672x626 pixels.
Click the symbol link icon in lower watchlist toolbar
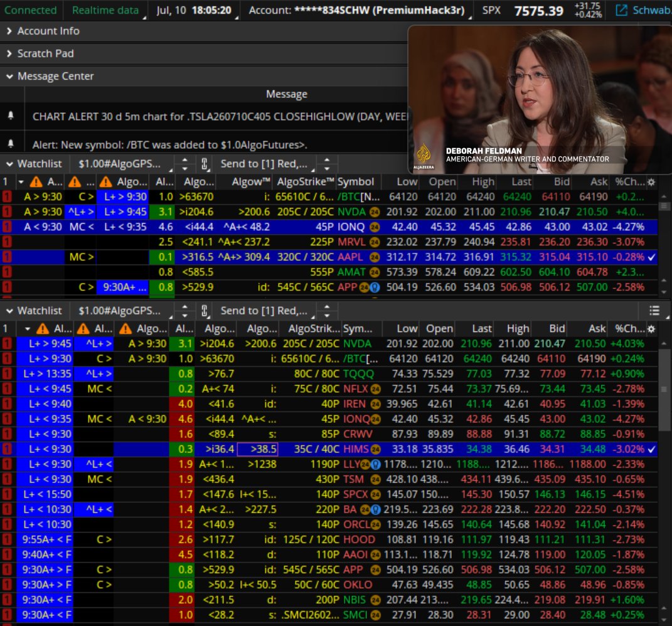pos(205,311)
